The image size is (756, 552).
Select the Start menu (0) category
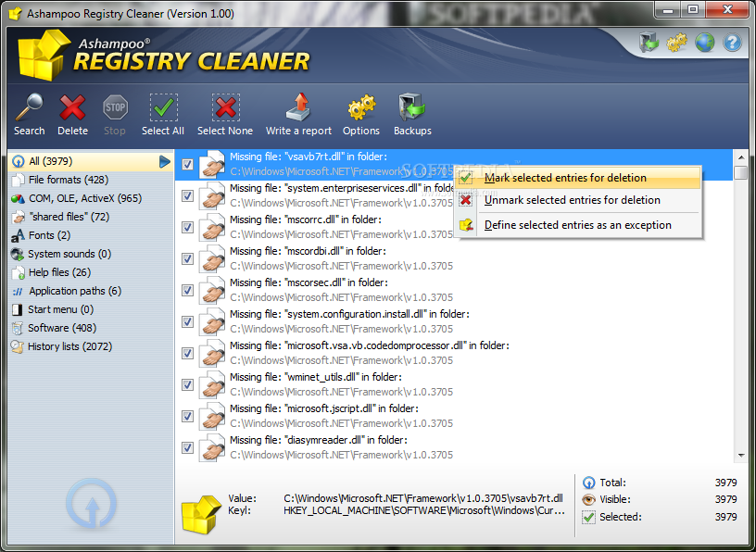click(91, 309)
